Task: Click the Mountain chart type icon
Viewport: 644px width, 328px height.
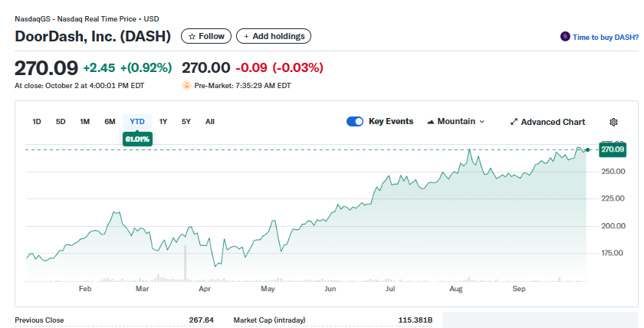Action: (431, 122)
